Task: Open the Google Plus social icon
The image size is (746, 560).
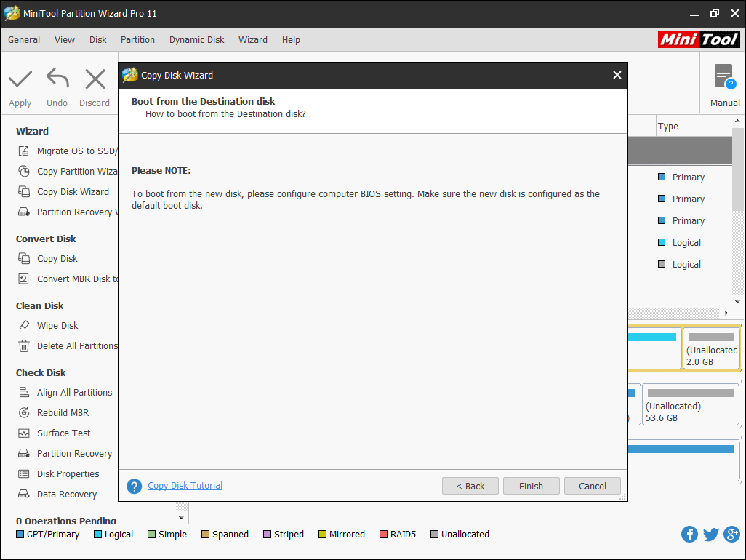Action: click(731, 535)
